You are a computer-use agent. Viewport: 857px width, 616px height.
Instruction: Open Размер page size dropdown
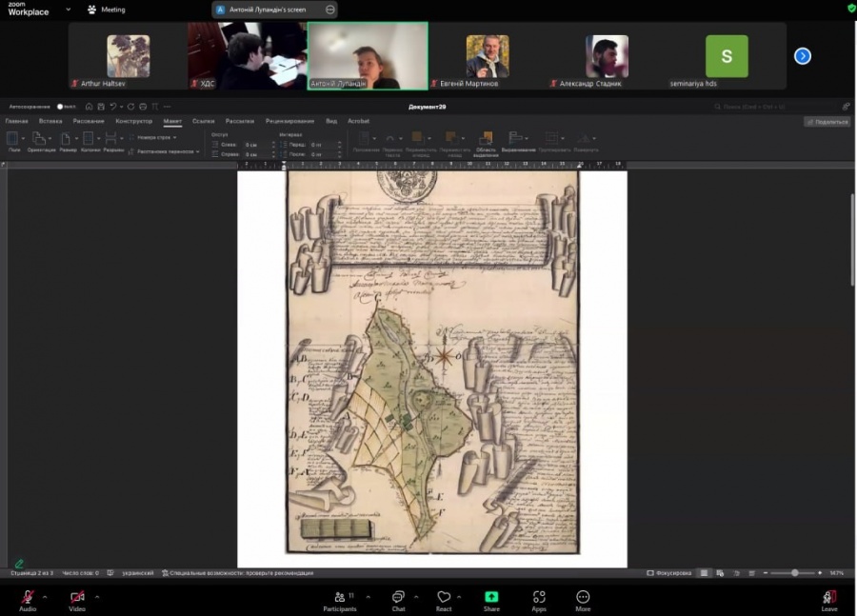point(68,141)
